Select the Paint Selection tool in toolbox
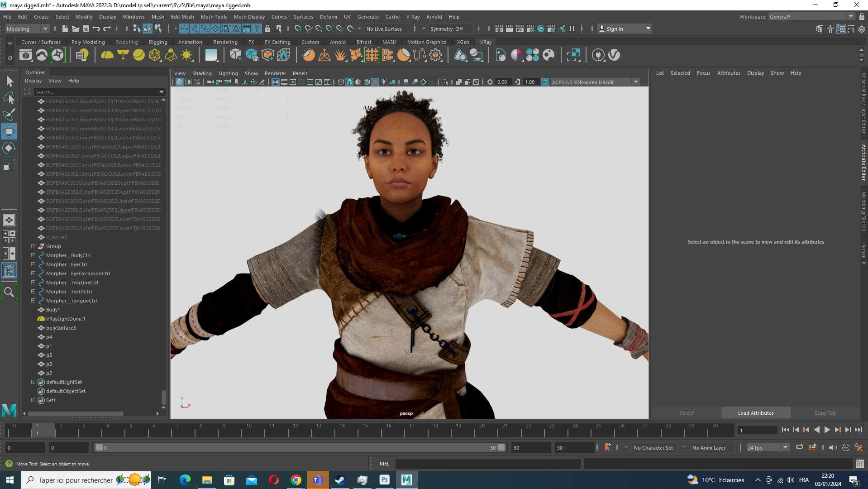This screenshot has height=489, width=868. pyautogui.click(x=9, y=114)
